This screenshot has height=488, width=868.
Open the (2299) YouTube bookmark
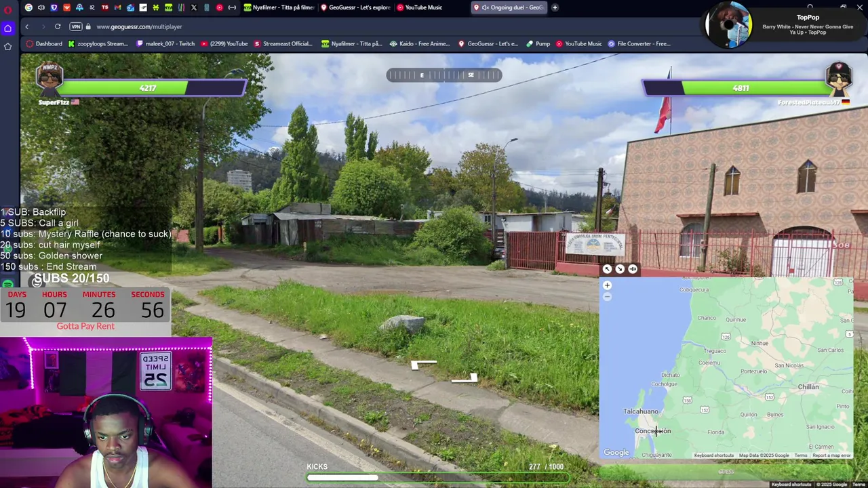point(224,43)
